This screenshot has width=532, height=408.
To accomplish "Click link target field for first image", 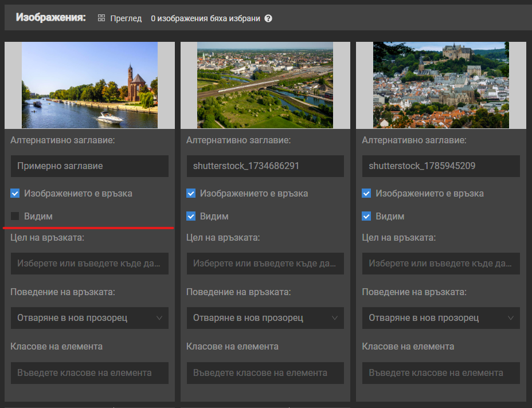I will (89, 264).
